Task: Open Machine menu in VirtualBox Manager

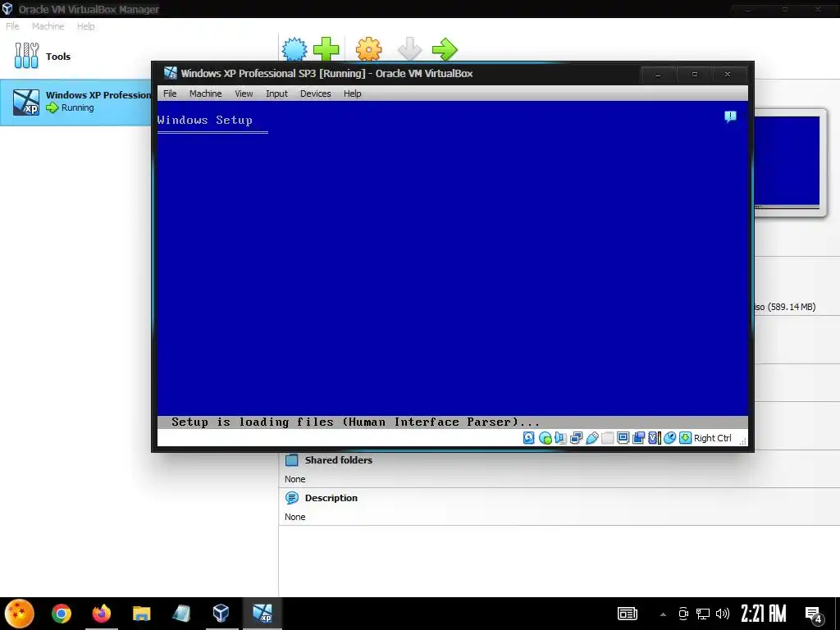Action: (x=48, y=26)
